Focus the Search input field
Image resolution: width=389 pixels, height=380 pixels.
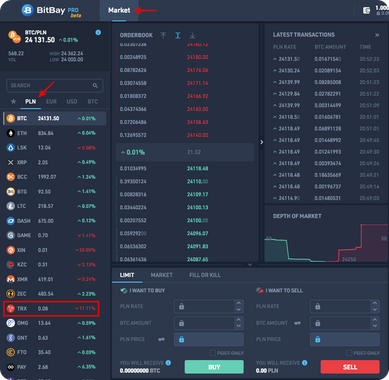[x=55, y=86]
